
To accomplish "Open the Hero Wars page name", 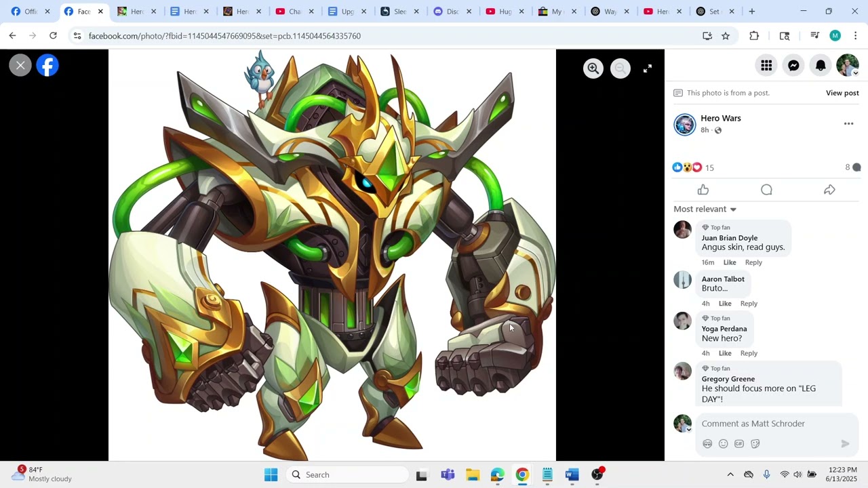I will click(x=720, y=118).
